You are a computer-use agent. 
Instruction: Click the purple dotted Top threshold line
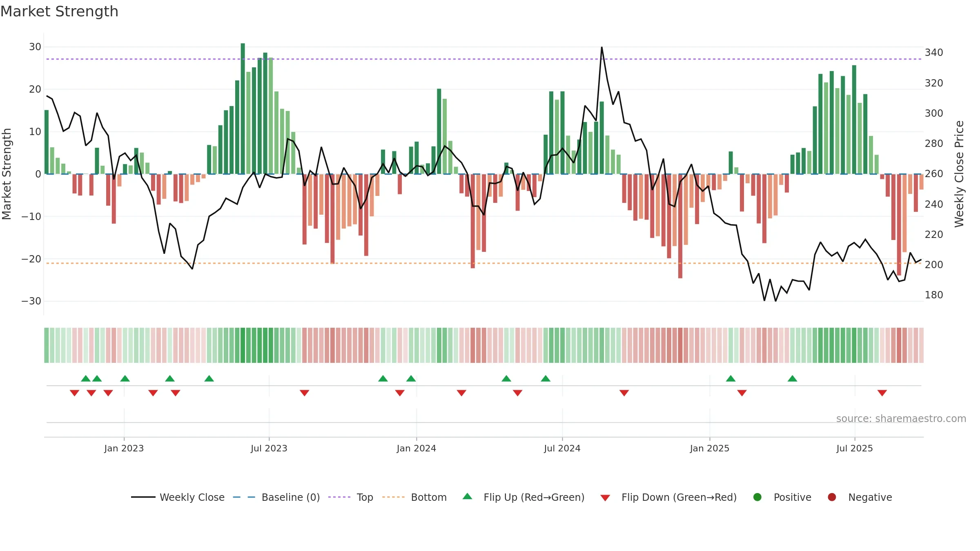pyautogui.click(x=484, y=59)
